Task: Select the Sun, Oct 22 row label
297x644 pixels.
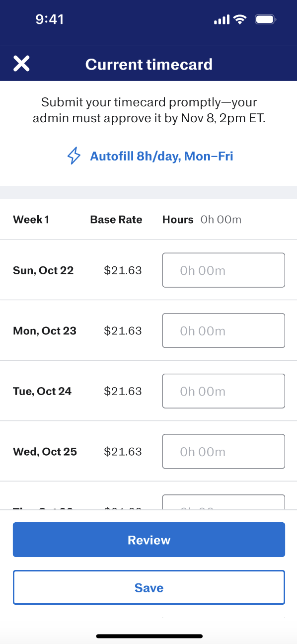Action: pos(43,270)
